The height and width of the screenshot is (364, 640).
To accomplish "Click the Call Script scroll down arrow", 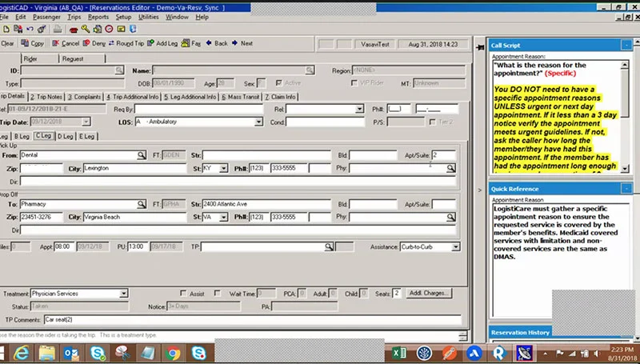I will click(625, 168).
